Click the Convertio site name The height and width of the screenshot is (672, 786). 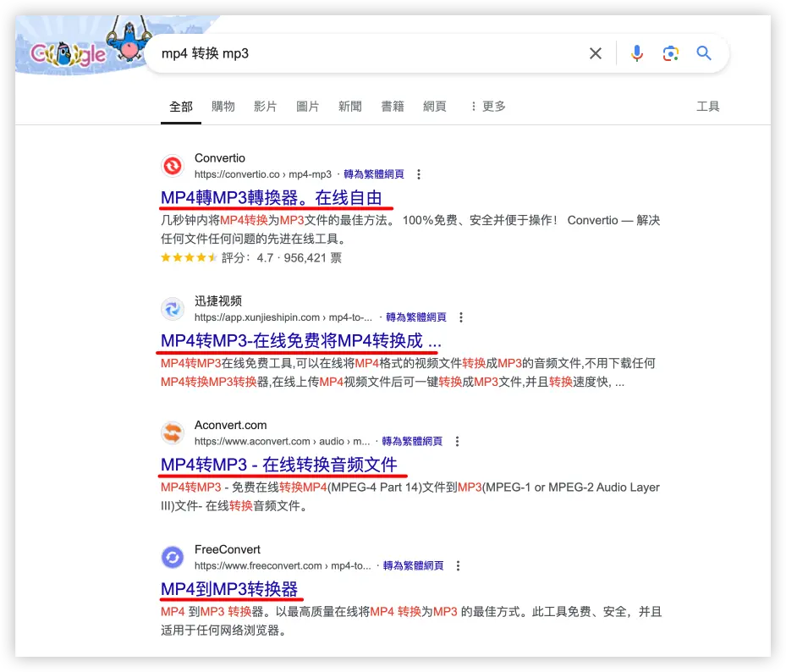point(220,158)
